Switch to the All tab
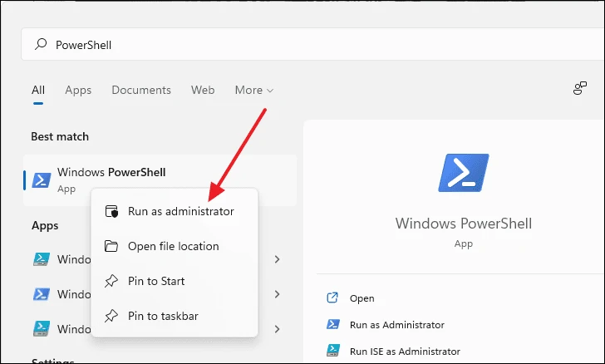The height and width of the screenshot is (364, 605). [x=38, y=90]
